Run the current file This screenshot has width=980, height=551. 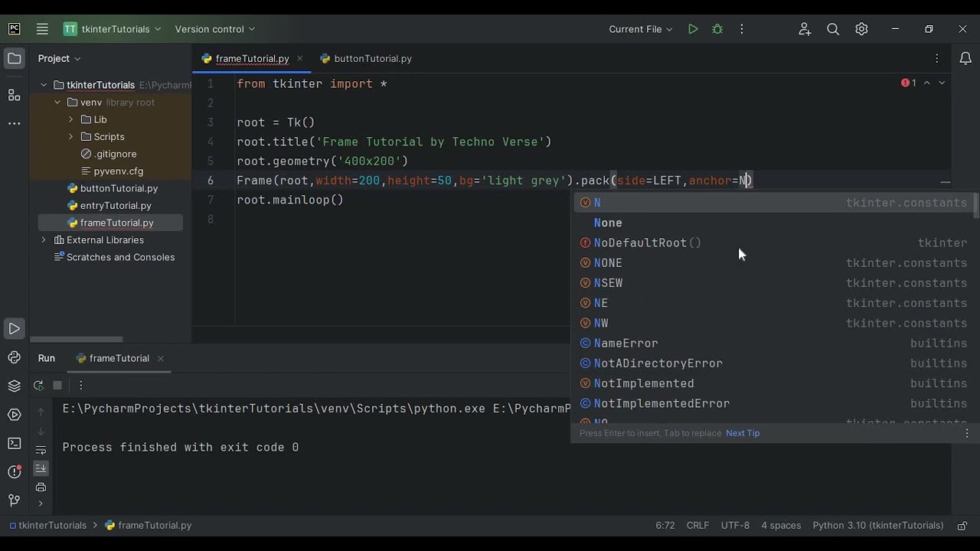click(x=693, y=29)
